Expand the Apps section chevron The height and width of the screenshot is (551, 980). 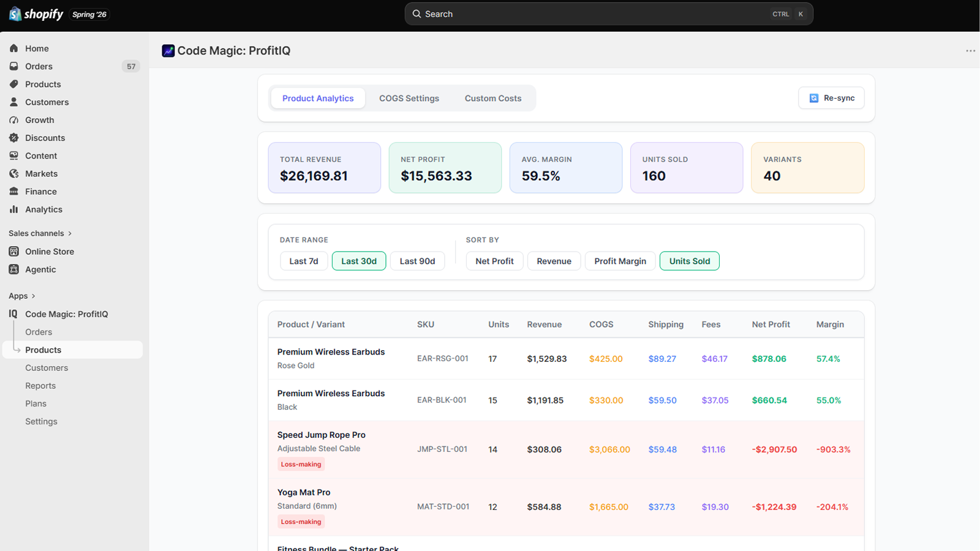point(33,296)
